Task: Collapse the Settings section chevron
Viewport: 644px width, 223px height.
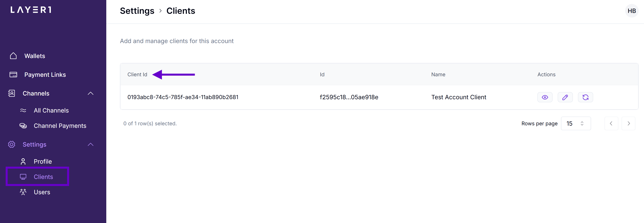Action: [x=90, y=144]
